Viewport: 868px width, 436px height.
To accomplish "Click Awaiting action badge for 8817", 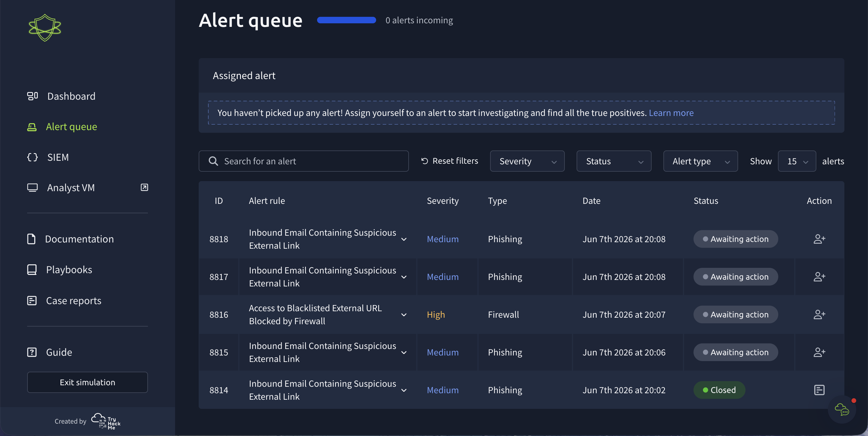I will pyautogui.click(x=735, y=277).
